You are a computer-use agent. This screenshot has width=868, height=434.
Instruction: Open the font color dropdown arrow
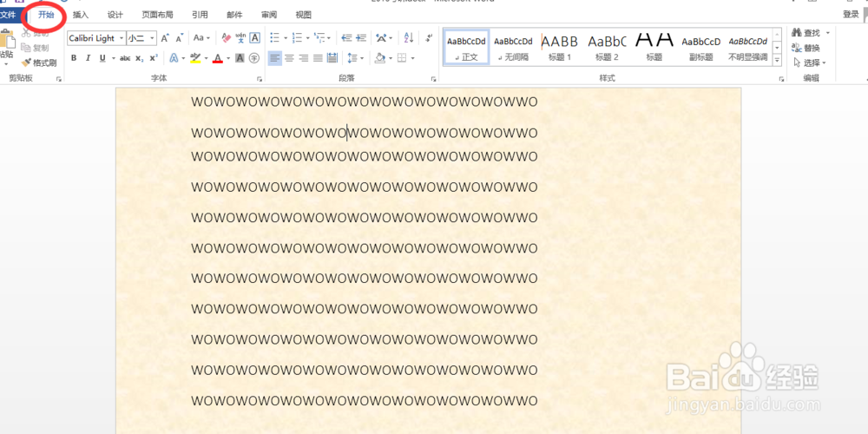pyautogui.click(x=228, y=58)
